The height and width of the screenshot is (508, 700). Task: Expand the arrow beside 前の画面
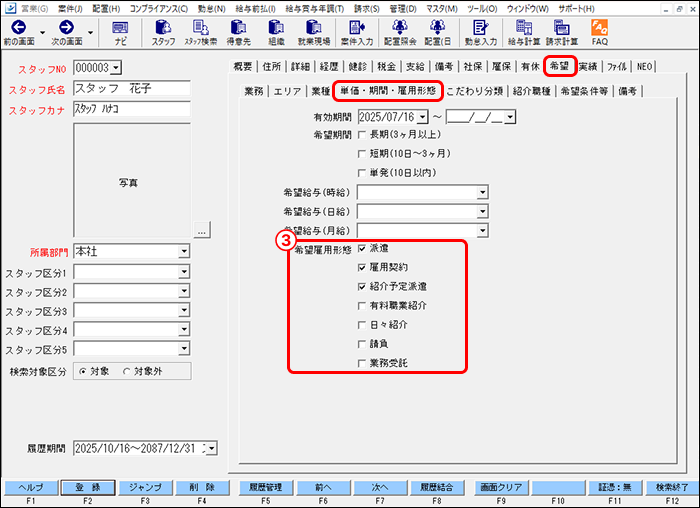pos(42,33)
